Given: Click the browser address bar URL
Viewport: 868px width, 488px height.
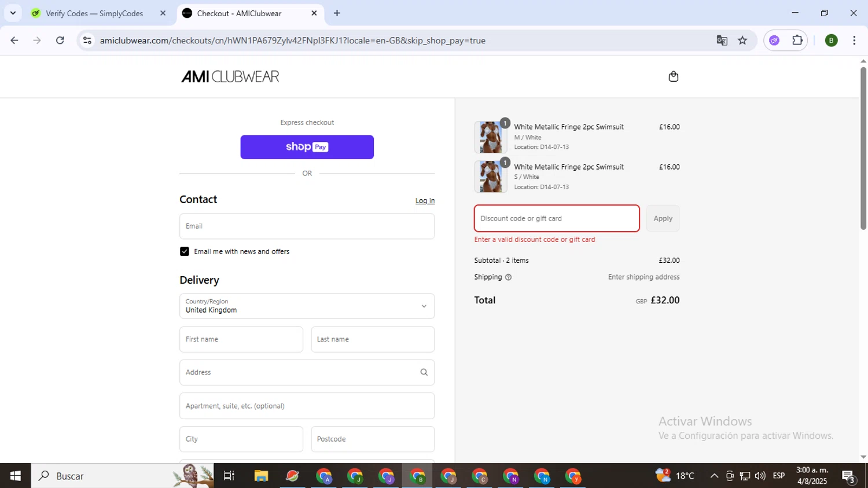Looking at the screenshot, I should point(292,41).
